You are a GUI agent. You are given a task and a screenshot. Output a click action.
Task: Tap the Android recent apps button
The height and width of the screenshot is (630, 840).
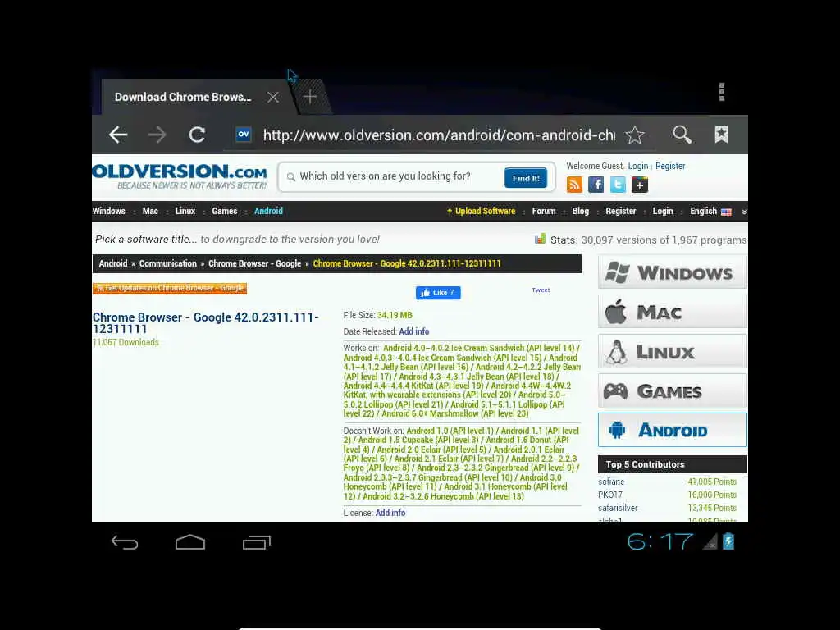click(256, 543)
